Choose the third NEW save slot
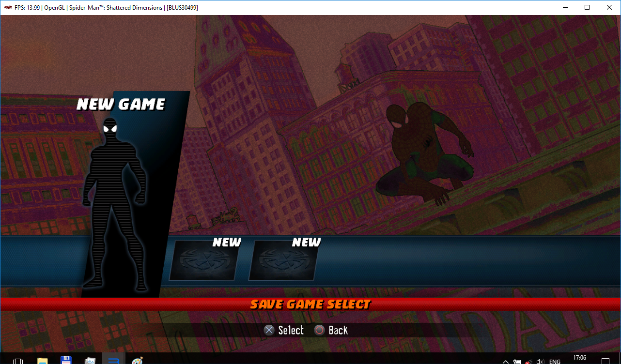The image size is (621, 364). pos(283,260)
